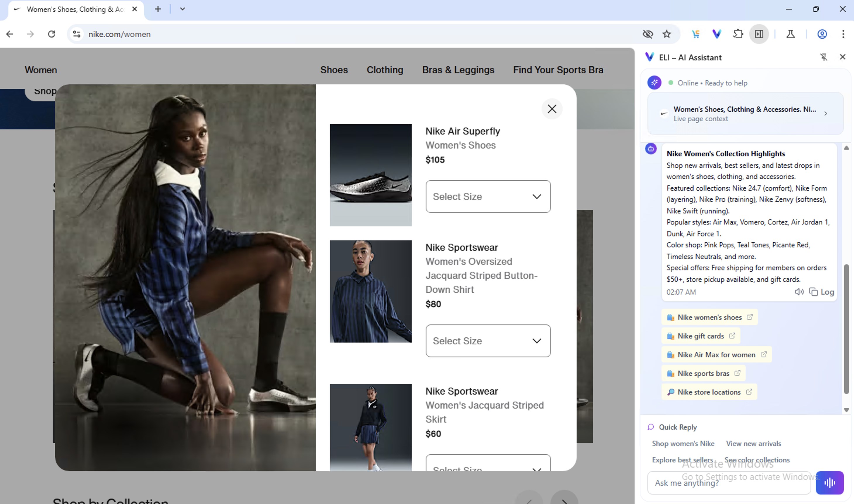Click the ELI chat scrollbar down arrow

click(846, 410)
